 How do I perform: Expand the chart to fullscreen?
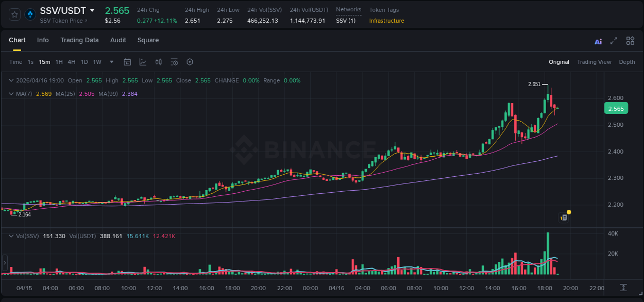614,40
